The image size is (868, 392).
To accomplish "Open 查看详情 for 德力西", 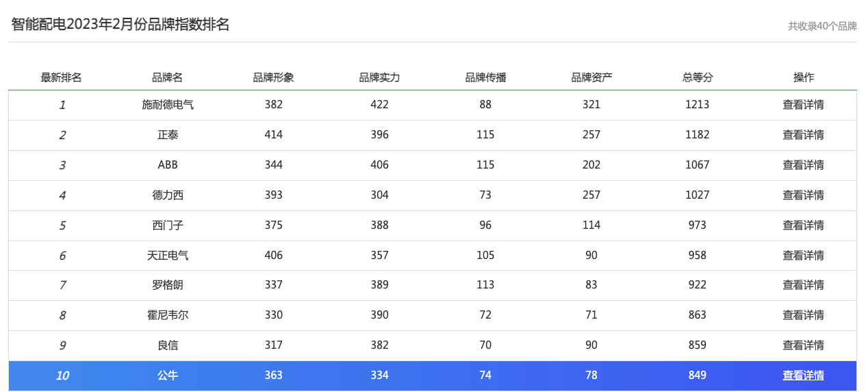I will 803,195.
